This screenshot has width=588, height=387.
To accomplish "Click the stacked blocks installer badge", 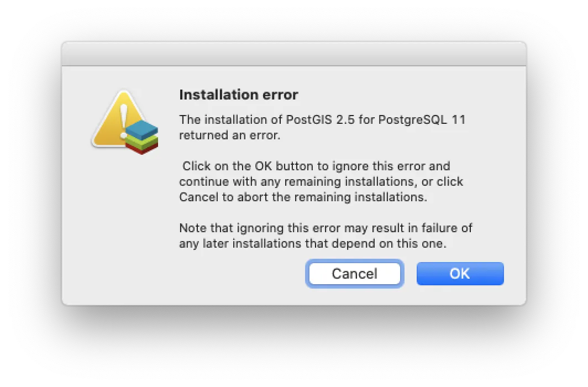I will point(142,137).
